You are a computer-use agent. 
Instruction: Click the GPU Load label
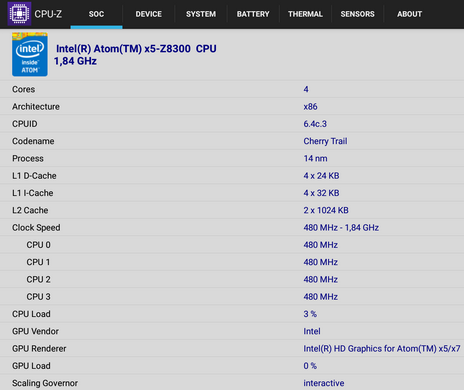click(x=31, y=366)
